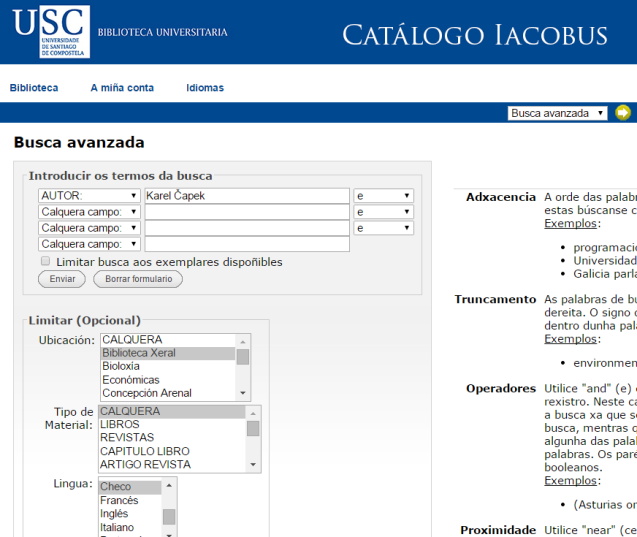Viewport: 637px width, 537px height.
Task: Click Borrar formulario button
Action: coord(138,279)
